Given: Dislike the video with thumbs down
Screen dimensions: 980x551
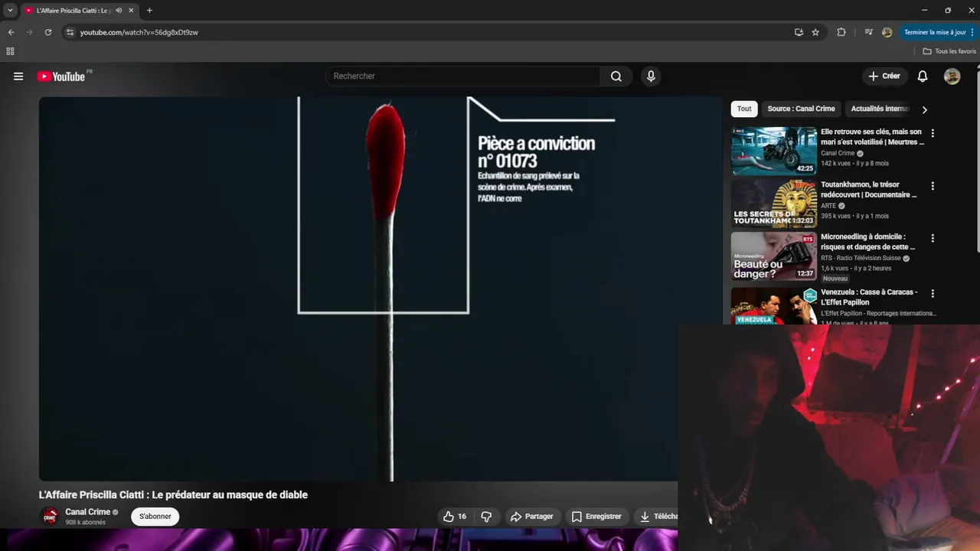Looking at the screenshot, I should 486,517.
